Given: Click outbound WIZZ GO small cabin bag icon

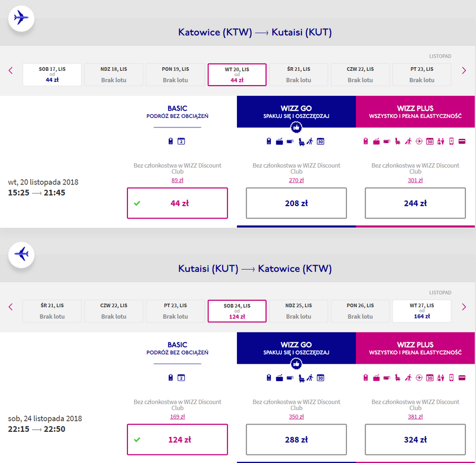Looking at the screenshot, I should pos(269,141).
